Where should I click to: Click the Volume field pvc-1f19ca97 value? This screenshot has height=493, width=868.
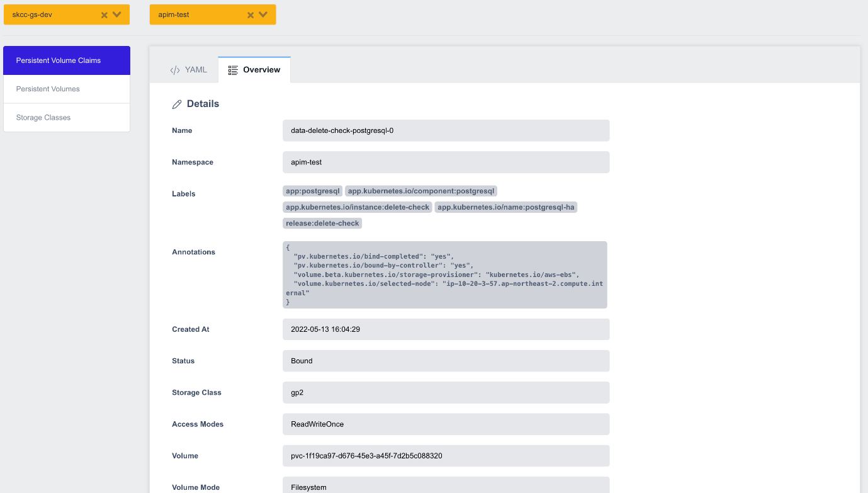coord(446,455)
